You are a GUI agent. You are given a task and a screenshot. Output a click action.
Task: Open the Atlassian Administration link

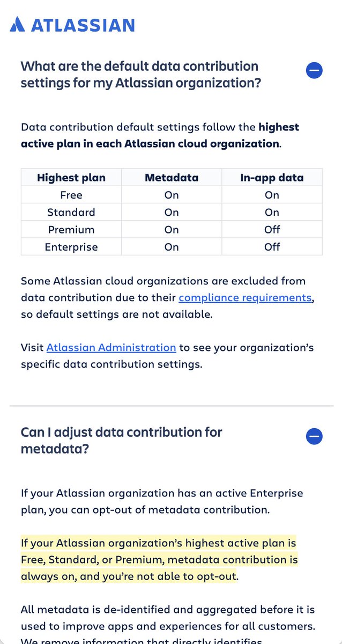tap(111, 348)
